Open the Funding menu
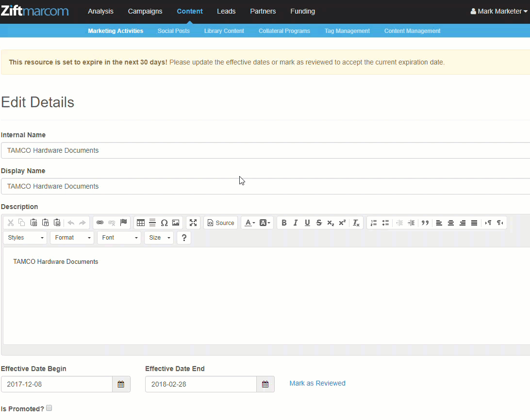Image resolution: width=530 pixels, height=420 pixels. [x=302, y=11]
